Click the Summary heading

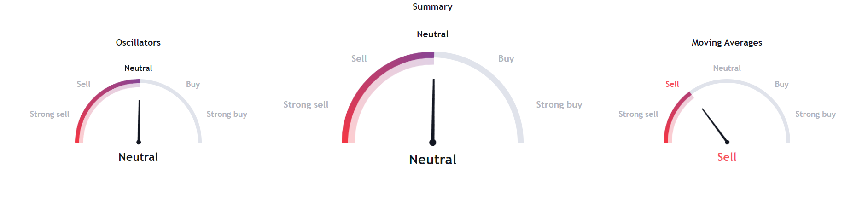(x=432, y=7)
